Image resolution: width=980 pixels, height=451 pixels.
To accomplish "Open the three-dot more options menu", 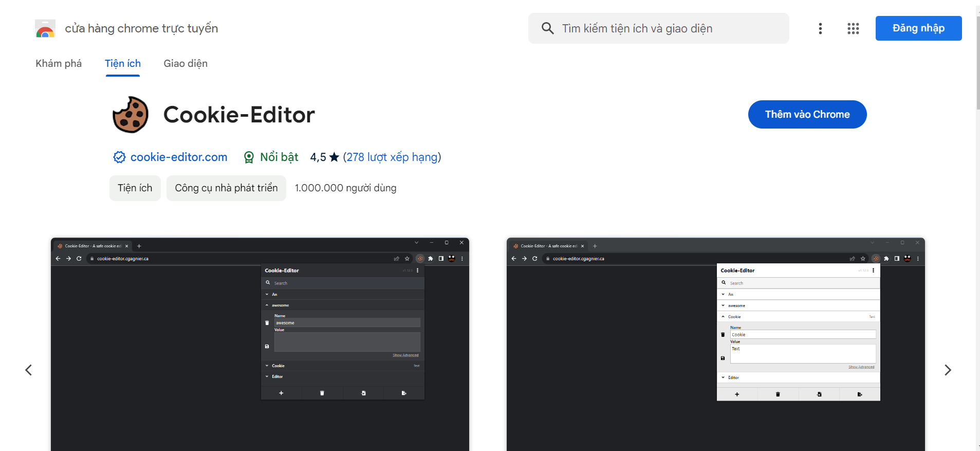I will 820,28.
